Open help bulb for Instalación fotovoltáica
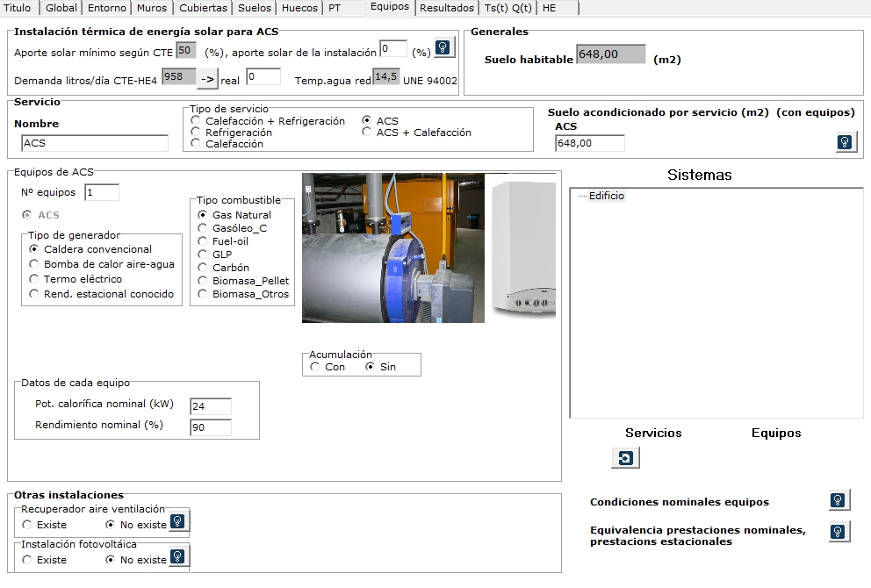Viewport: 871px width, 588px height. [177, 556]
